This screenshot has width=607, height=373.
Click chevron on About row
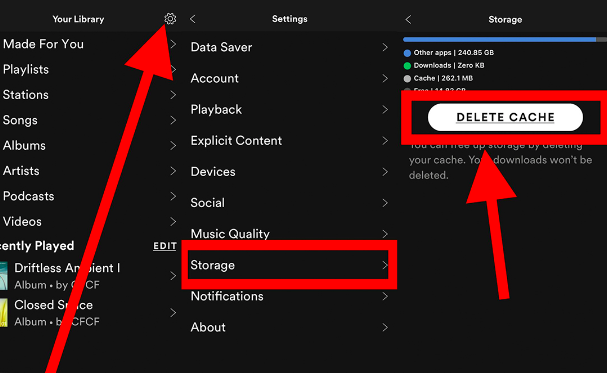coord(385,327)
